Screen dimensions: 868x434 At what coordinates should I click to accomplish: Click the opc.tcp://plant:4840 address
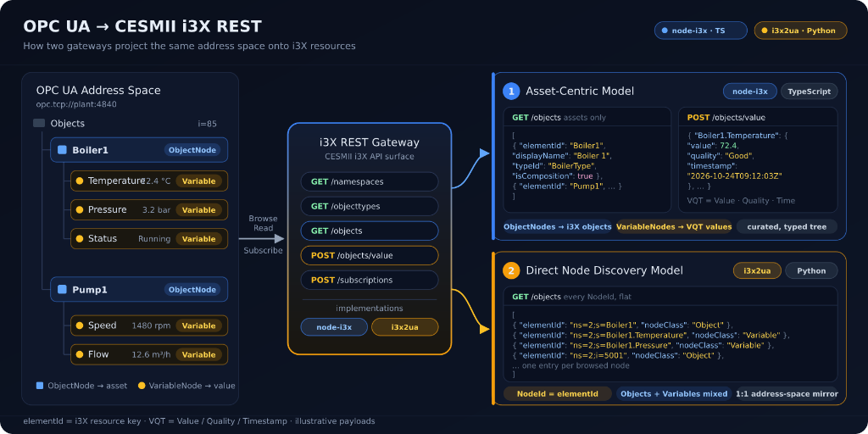(x=76, y=103)
